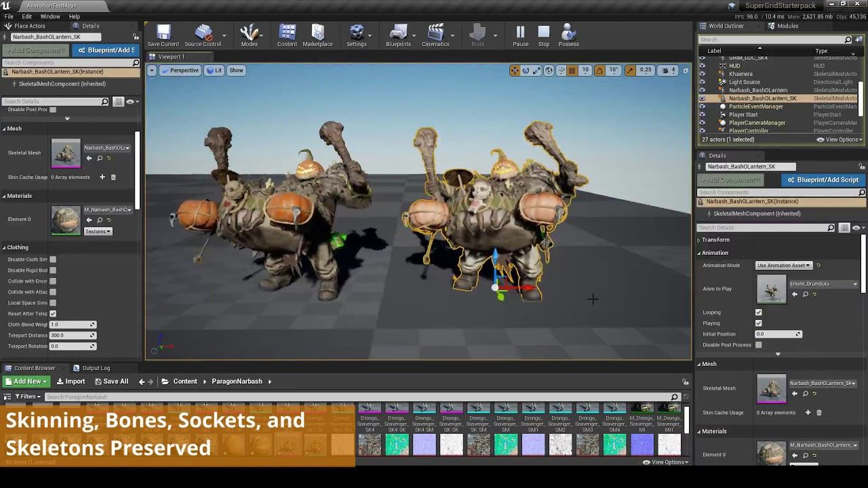Uncheck the Playing animation checkbox

pos(759,323)
